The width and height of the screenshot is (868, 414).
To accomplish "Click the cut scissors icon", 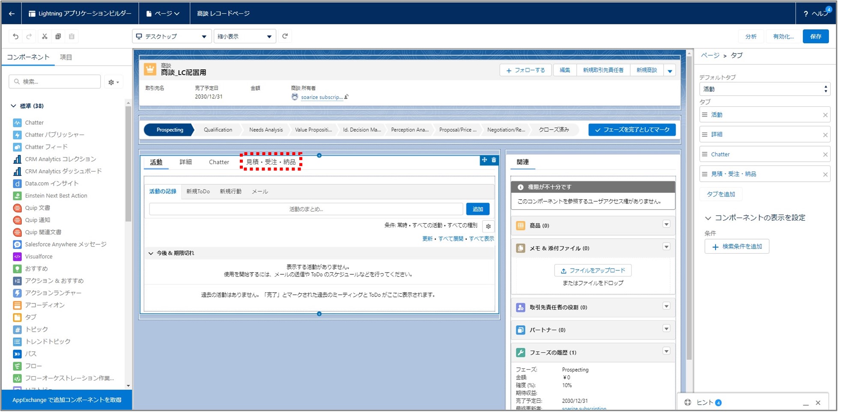I will (x=45, y=36).
